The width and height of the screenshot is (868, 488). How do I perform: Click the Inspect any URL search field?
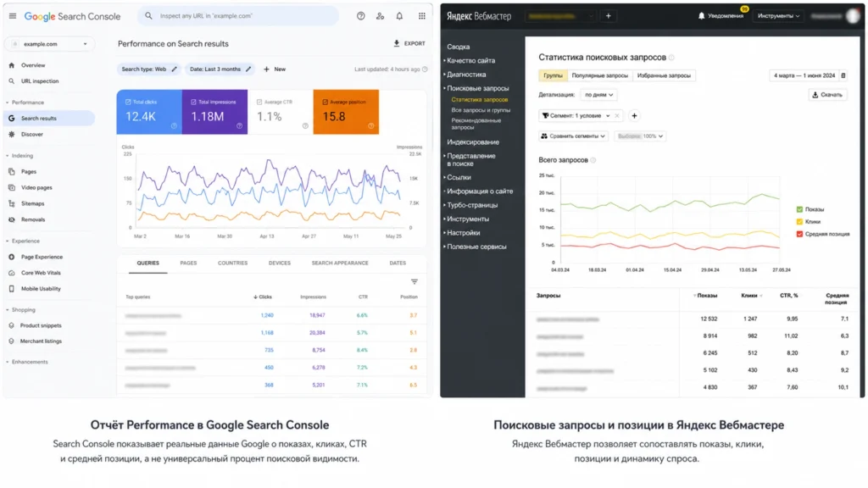click(238, 16)
